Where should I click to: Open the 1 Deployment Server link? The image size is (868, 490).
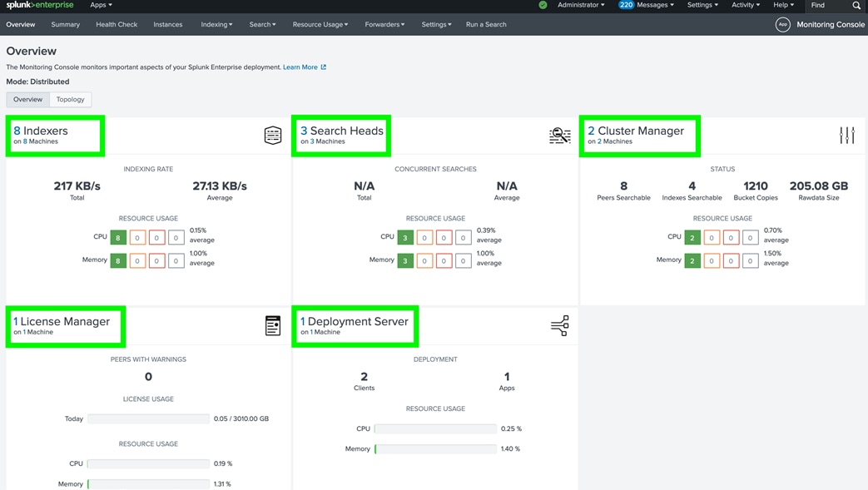pos(355,322)
